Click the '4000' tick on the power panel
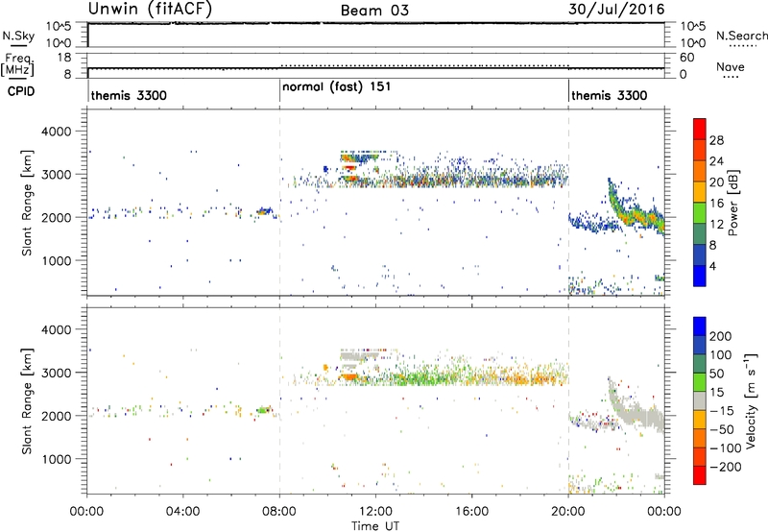 tap(57, 132)
